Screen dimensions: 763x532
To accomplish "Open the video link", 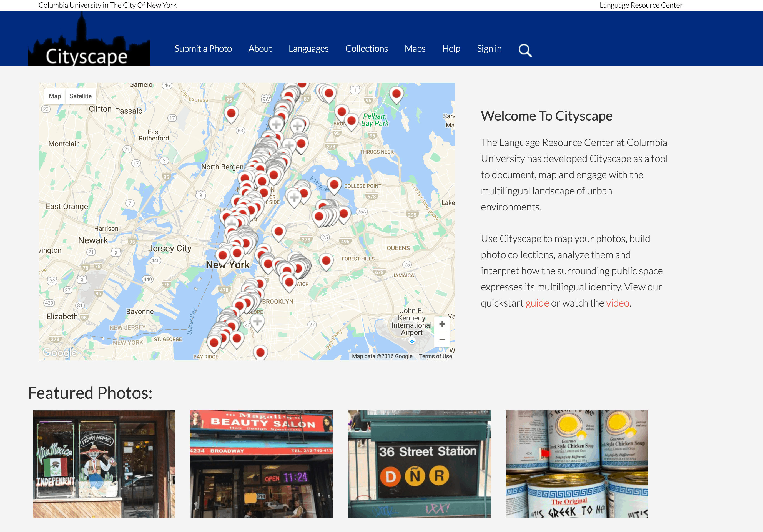I will click(x=618, y=303).
